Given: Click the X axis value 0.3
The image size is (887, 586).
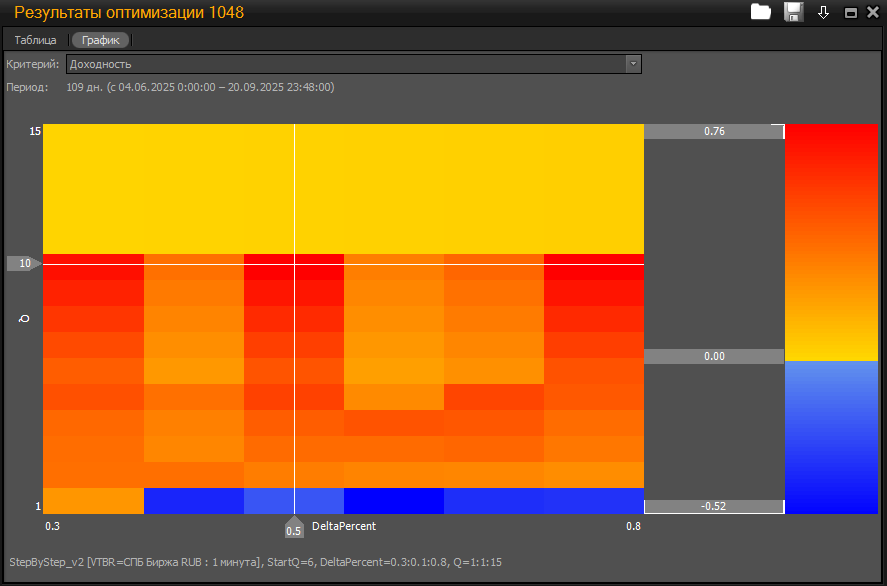Looking at the screenshot, I should (x=52, y=526).
